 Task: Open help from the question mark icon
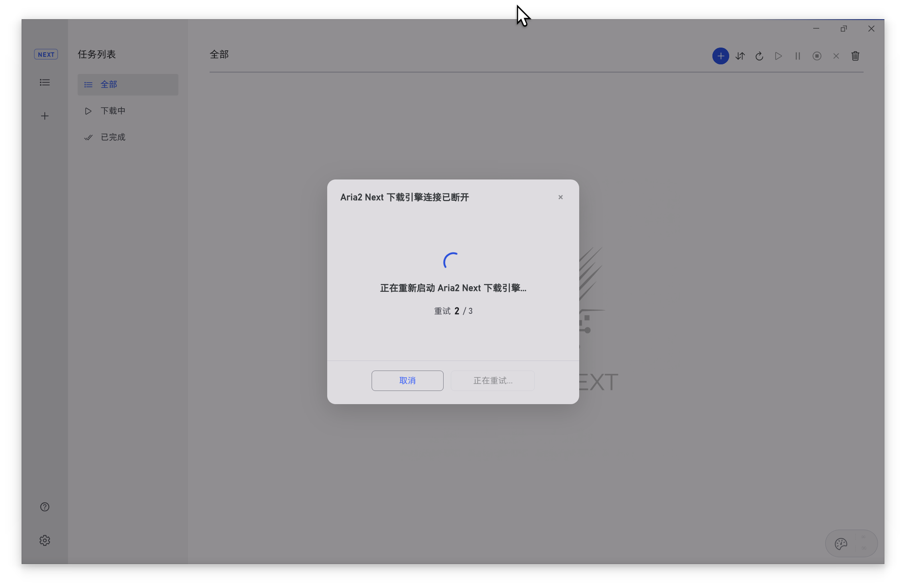pos(45,507)
